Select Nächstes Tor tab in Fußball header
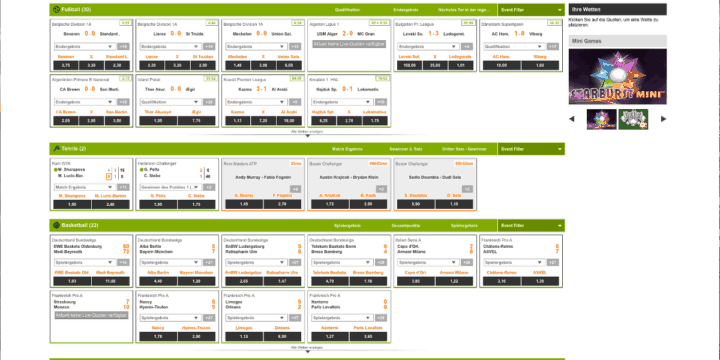Image resolution: width=720 pixels, height=360 pixels. pos(464,10)
